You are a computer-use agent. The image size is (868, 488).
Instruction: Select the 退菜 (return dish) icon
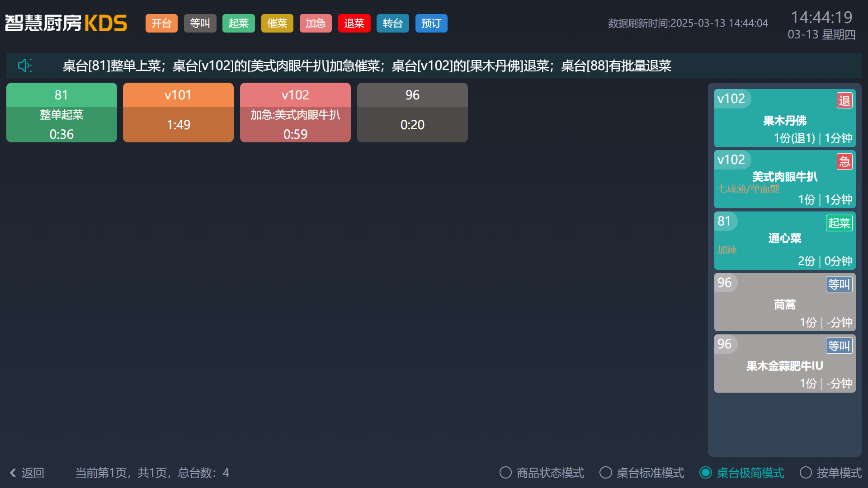pyautogui.click(x=354, y=23)
